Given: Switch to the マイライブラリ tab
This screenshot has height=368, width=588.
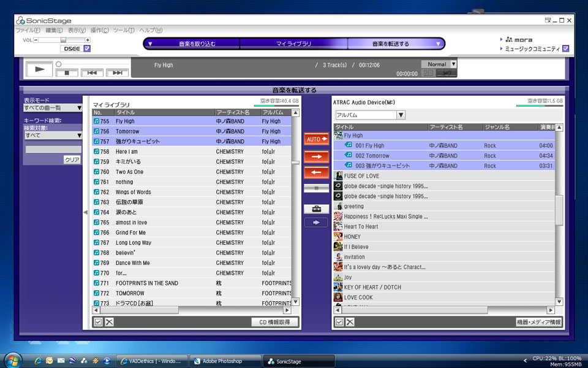Looking at the screenshot, I should [x=293, y=44].
